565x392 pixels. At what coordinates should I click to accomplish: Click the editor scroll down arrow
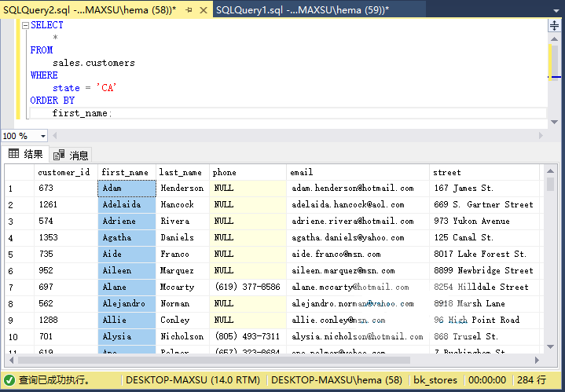554,122
